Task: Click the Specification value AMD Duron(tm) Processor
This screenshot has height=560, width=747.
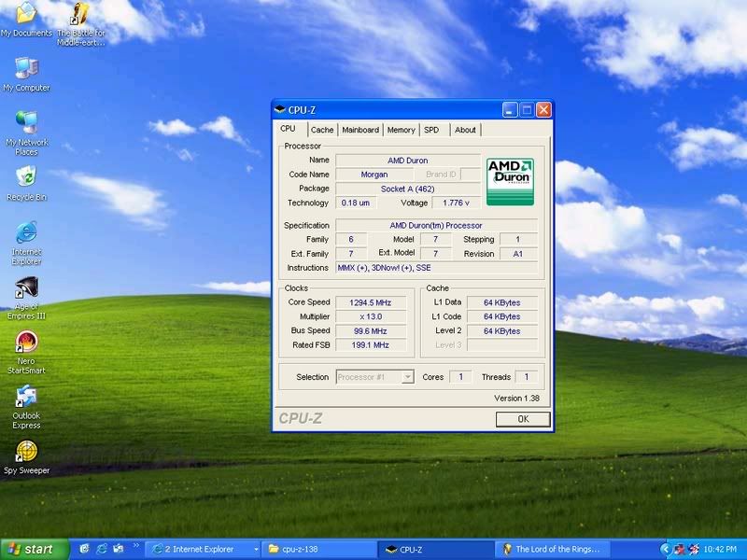Action: pos(436,225)
